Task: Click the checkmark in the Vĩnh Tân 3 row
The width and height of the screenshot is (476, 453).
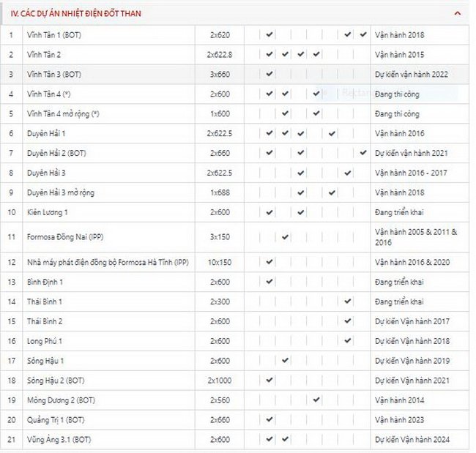Action: [269, 74]
